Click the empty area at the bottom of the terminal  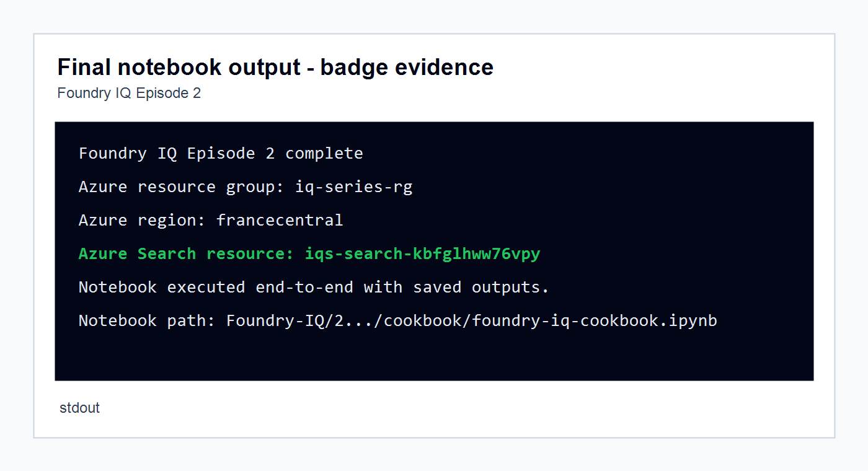pos(434,356)
